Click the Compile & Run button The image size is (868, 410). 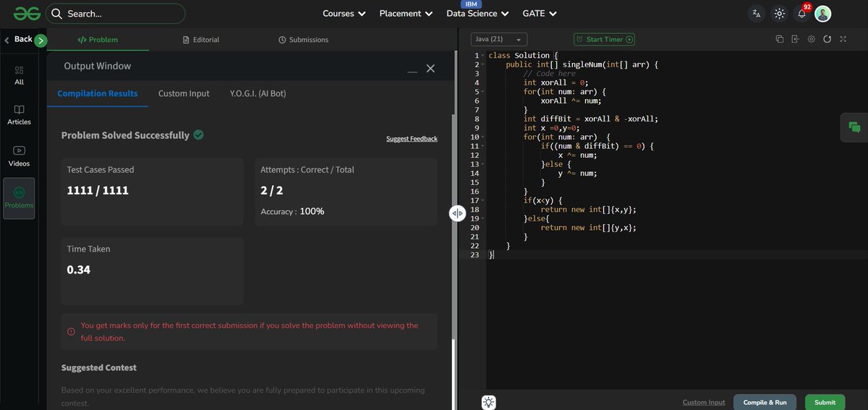click(765, 402)
